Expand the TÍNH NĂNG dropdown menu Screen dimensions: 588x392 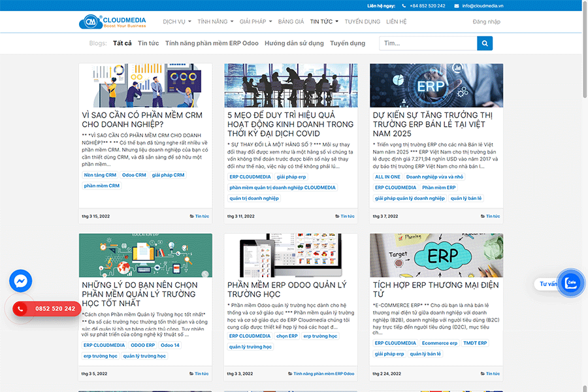pyautogui.click(x=215, y=22)
